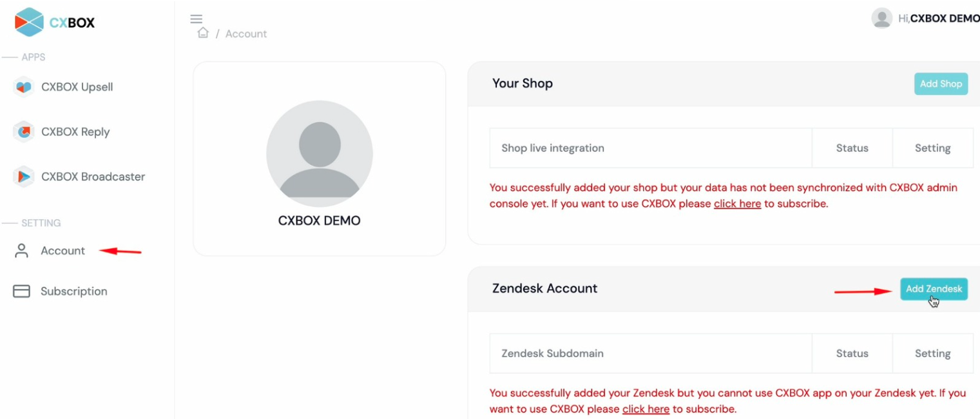Click the Account person icon in sidebar

[x=22, y=251]
